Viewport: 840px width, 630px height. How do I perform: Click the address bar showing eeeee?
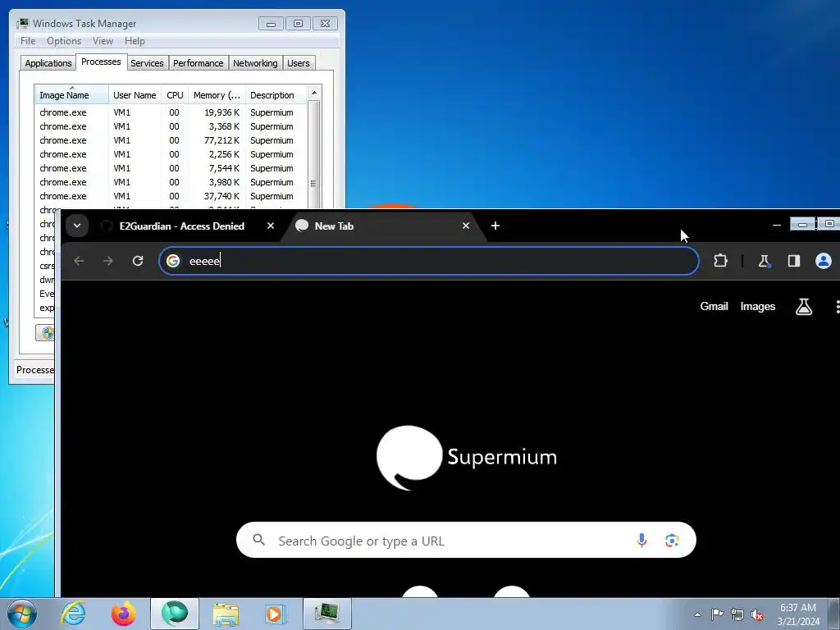coord(428,261)
